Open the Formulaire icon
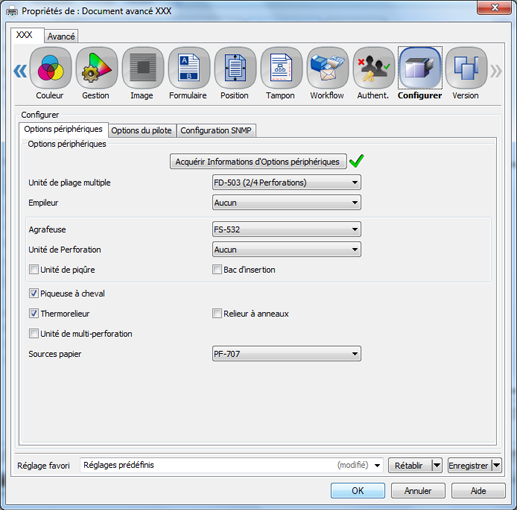 coord(189,68)
